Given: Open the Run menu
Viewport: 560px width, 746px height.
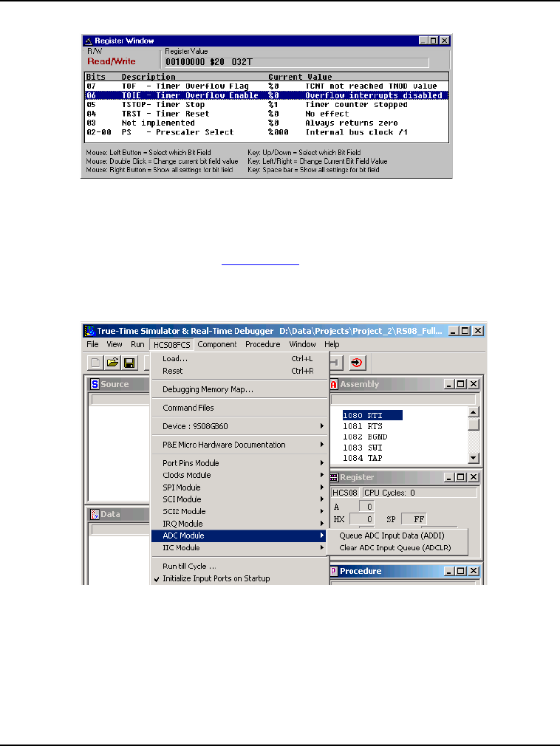Looking at the screenshot, I should 137,344.
